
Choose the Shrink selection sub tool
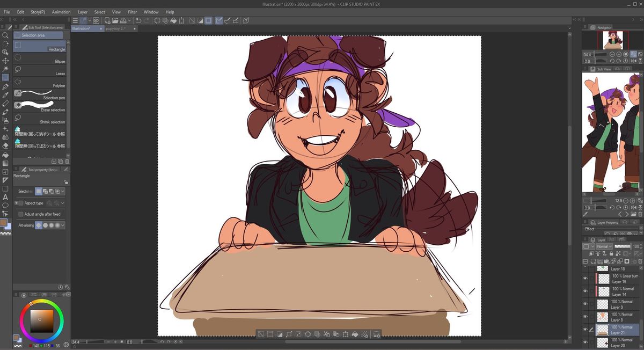tap(40, 119)
